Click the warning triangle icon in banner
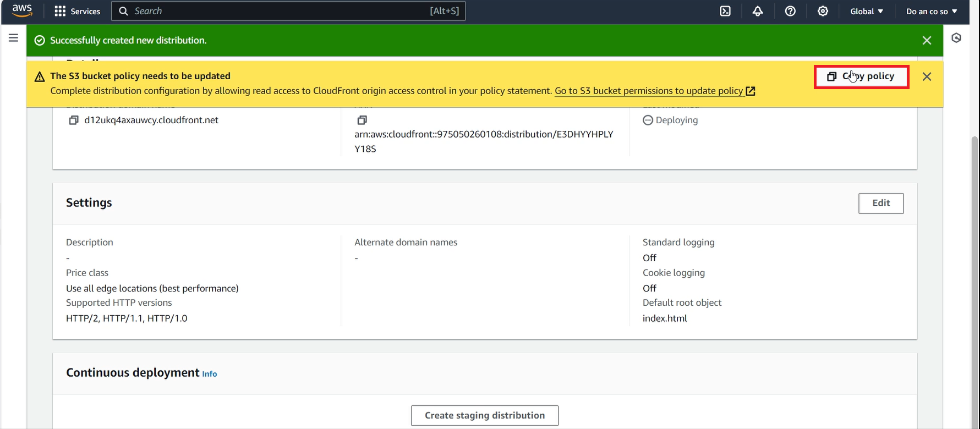Viewport: 980px width, 429px height. pyautogui.click(x=40, y=76)
